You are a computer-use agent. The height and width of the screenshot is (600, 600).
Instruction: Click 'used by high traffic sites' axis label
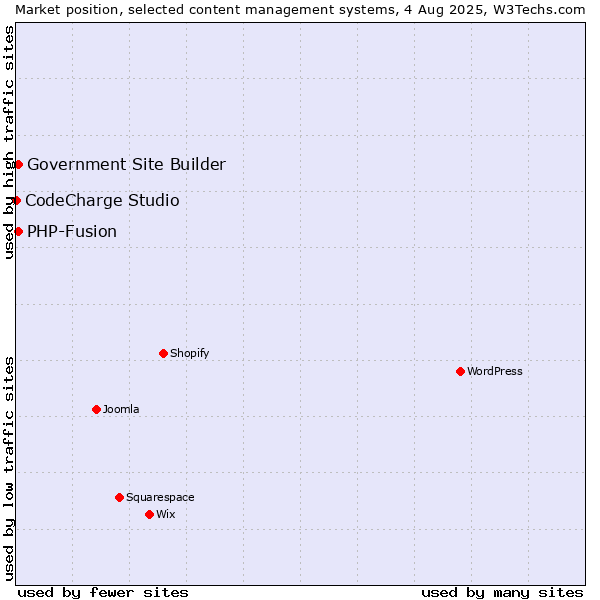[8, 142]
